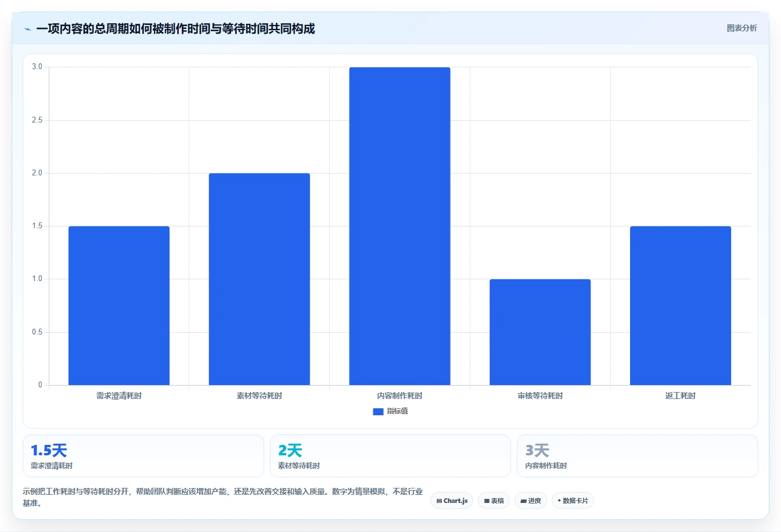The width and height of the screenshot is (781, 532).
Task: Click the y-axis value 3.0
Action: (x=37, y=67)
